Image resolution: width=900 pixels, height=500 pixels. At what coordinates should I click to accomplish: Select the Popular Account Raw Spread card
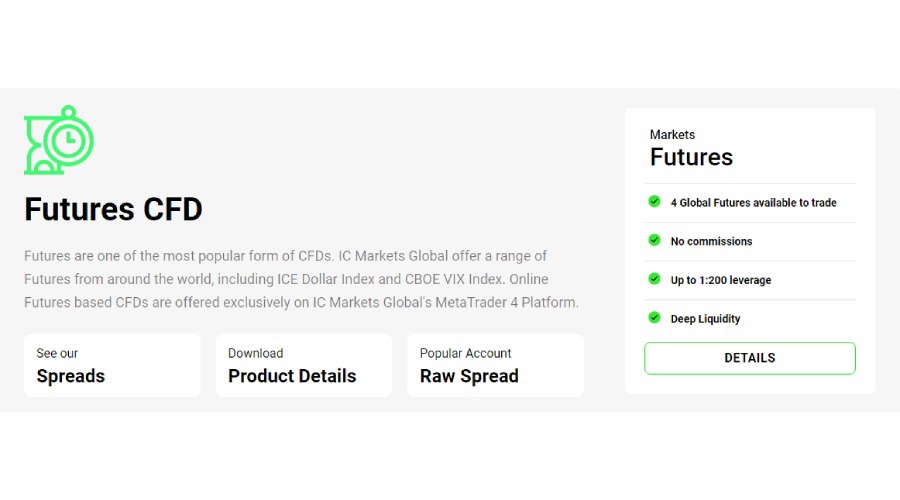pyautogui.click(x=495, y=365)
